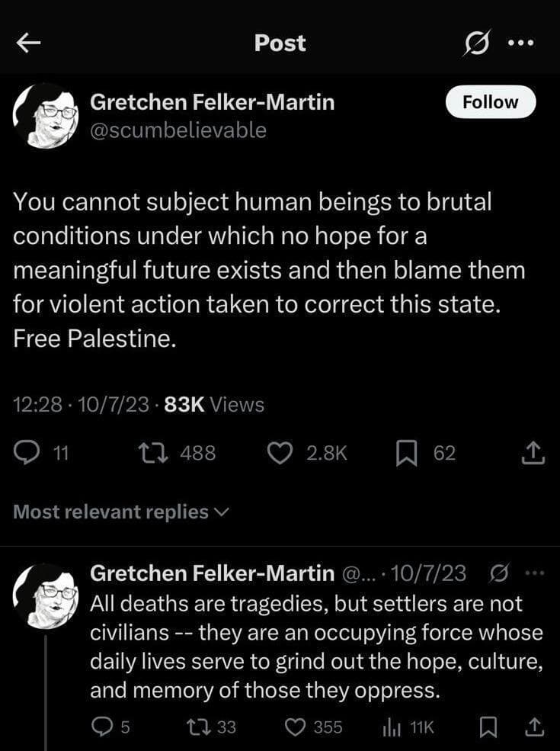The image size is (560, 751).
Task: Reply to the reply with 5 comments
Action: click(102, 727)
